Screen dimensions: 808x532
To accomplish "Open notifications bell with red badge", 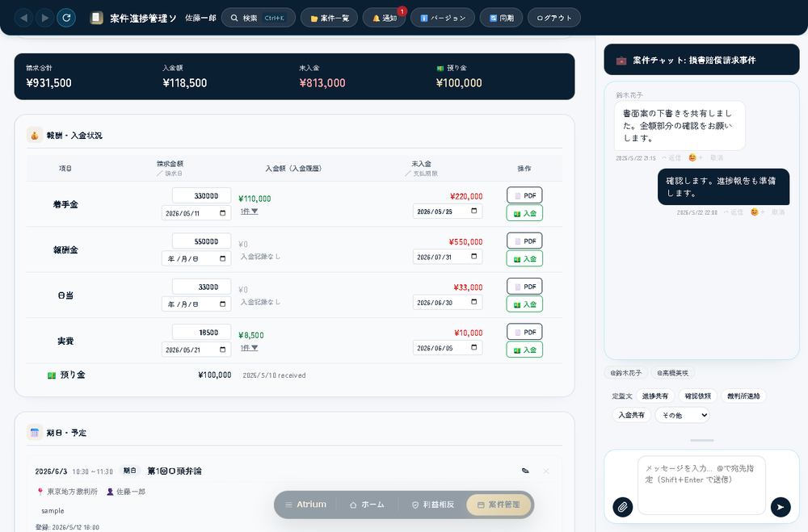I will click(x=385, y=18).
